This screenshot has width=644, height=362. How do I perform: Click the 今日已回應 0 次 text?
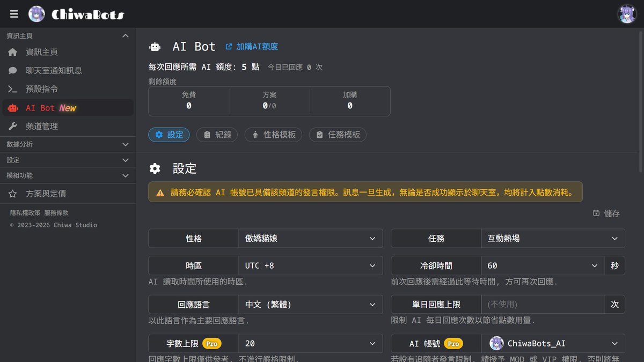pyautogui.click(x=295, y=68)
